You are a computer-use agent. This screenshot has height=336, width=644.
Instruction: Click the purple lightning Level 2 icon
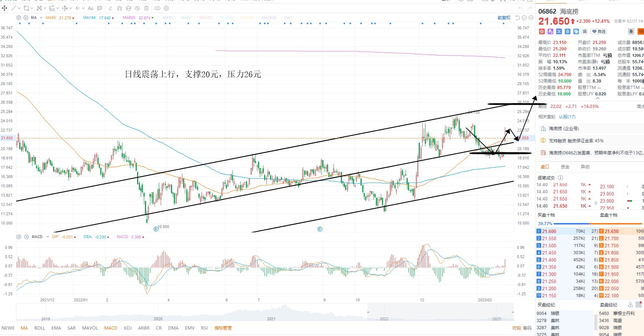coord(550,31)
